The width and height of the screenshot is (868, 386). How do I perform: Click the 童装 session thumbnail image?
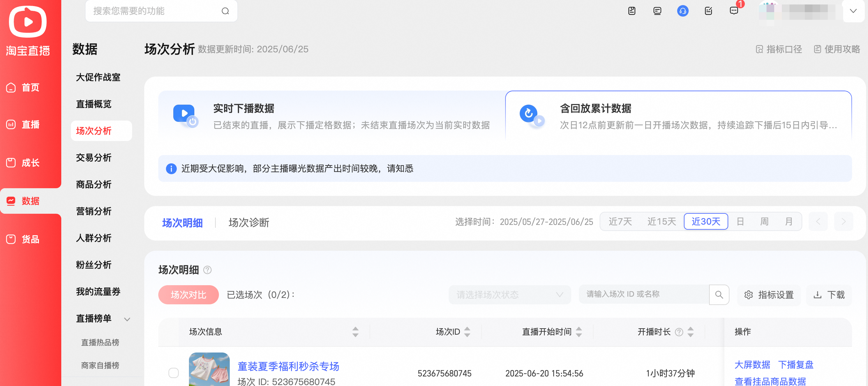point(209,369)
